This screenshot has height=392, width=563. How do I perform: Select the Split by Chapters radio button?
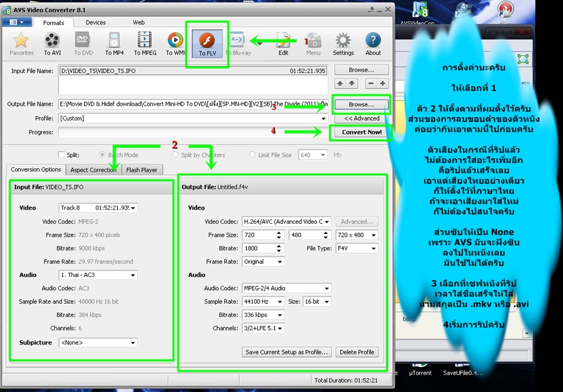pos(175,154)
